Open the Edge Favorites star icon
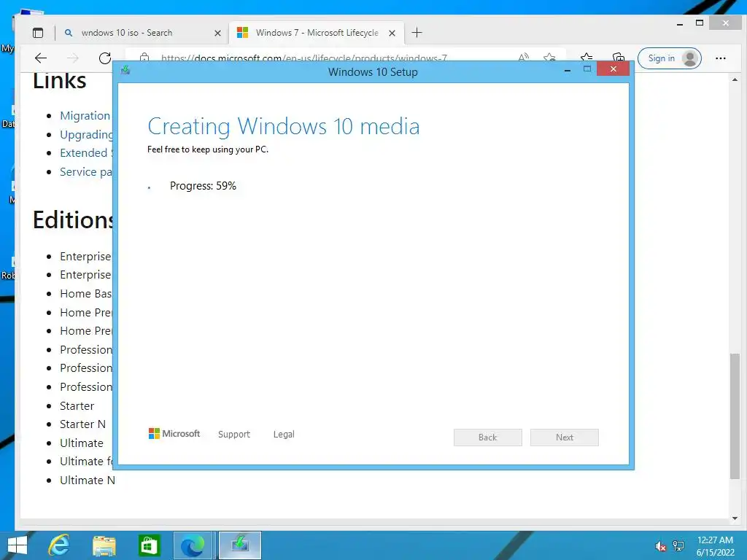 (x=587, y=57)
